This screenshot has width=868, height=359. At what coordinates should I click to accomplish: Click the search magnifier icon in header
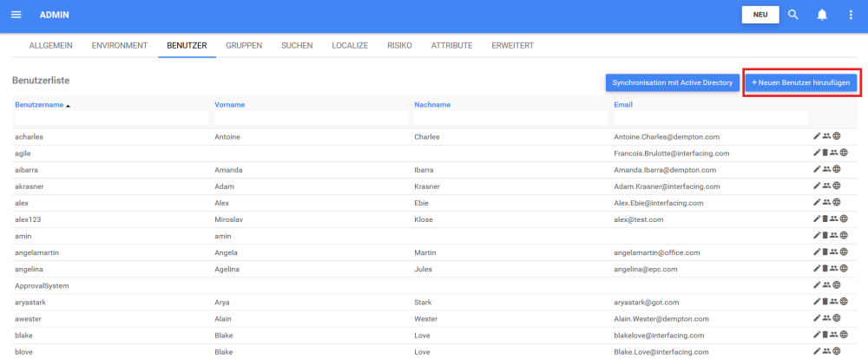[x=793, y=15]
